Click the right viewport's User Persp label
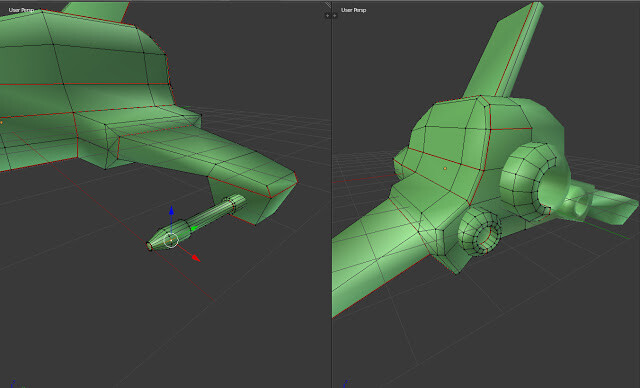This screenshot has height=388, width=640. [x=353, y=10]
